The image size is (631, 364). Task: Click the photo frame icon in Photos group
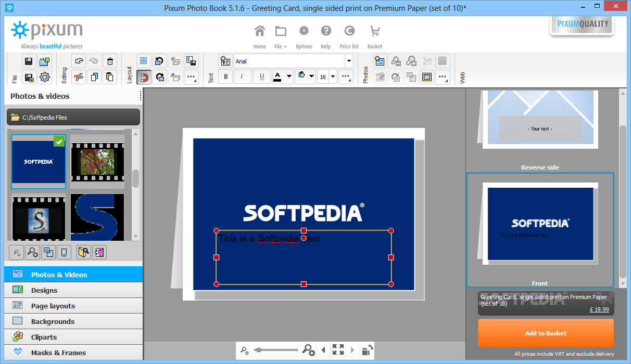(x=427, y=77)
